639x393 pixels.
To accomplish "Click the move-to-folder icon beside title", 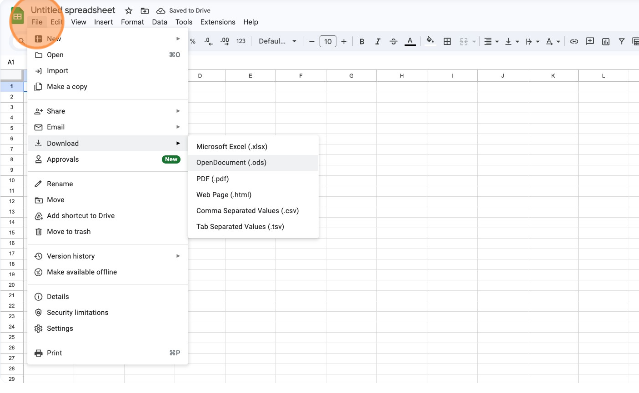I will tap(145, 11).
